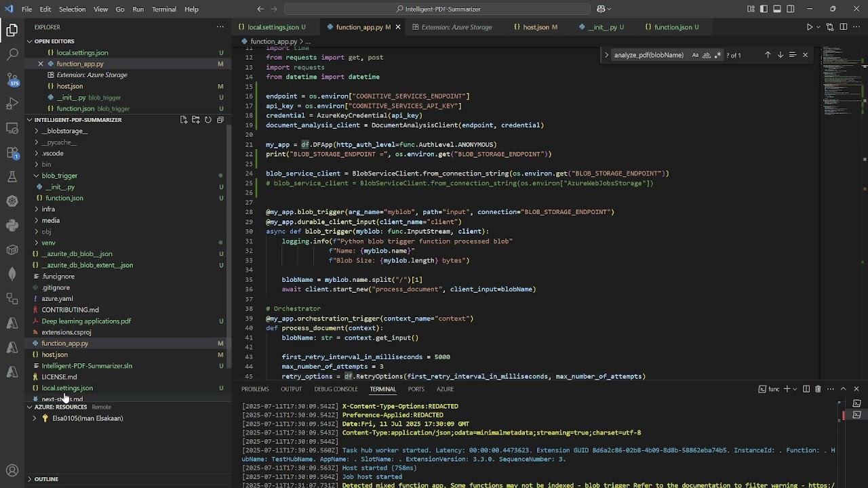Kill terminal with trash icon
Image resolution: width=868 pixels, height=488 pixels.
pyautogui.click(x=818, y=389)
